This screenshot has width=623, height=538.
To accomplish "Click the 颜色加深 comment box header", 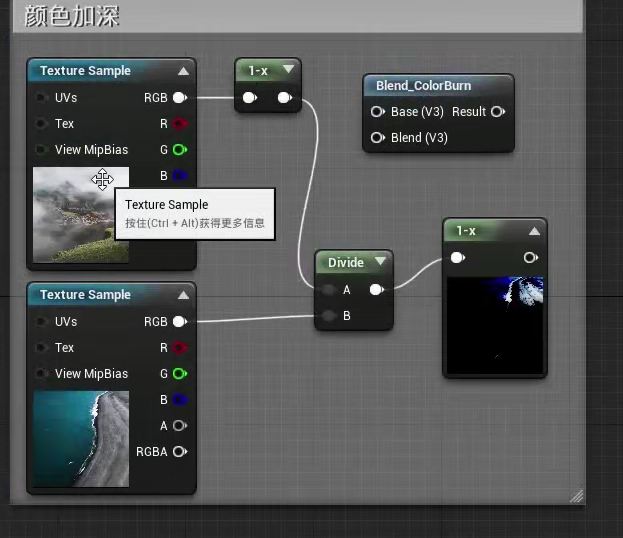I will pos(298,16).
